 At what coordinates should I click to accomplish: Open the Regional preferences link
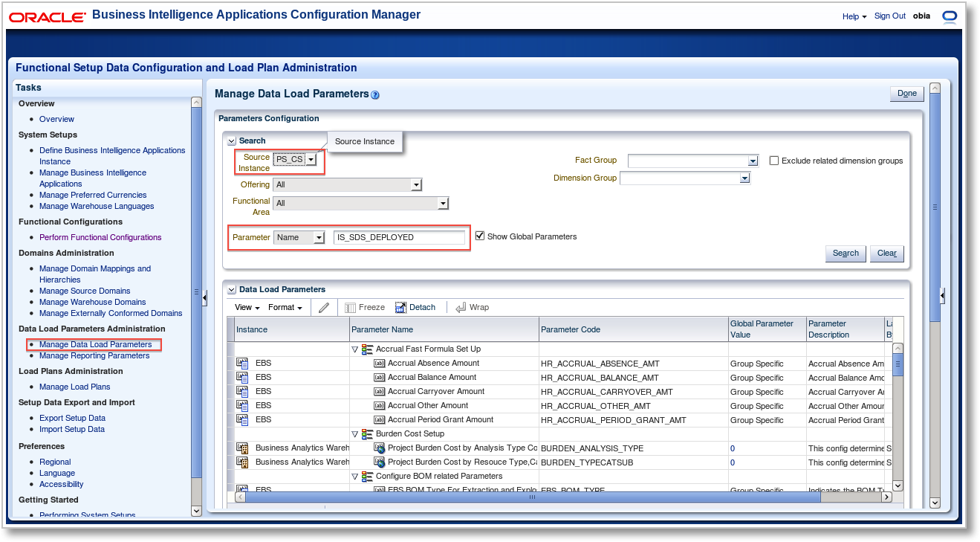coord(55,462)
